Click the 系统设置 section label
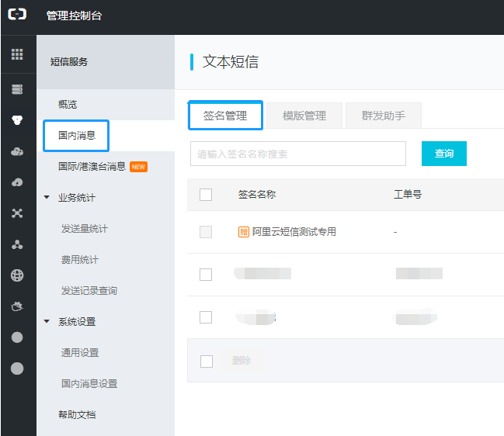Viewport: 504px width, 436px height. pos(77,322)
